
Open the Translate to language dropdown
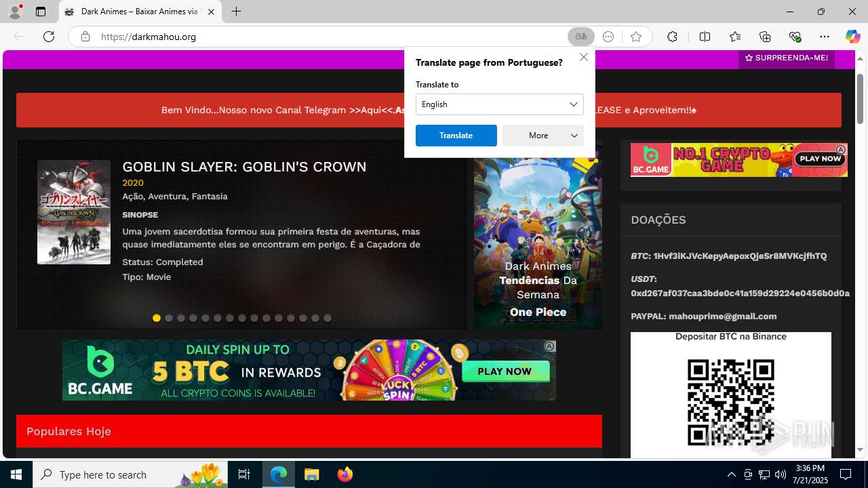pos(500,104)
